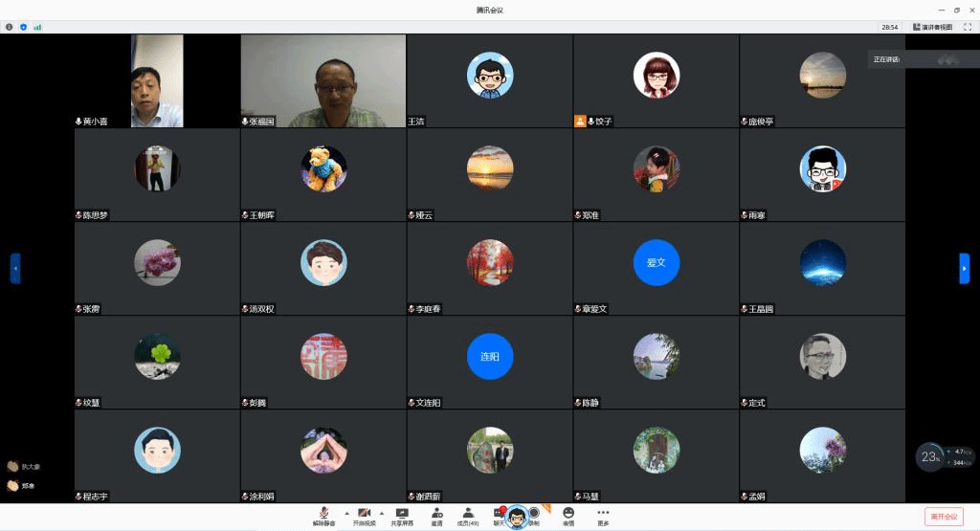The image size is (980, 531).
Task: Expand the video options arrow beside the camera
Action: [x=382, y=513]
